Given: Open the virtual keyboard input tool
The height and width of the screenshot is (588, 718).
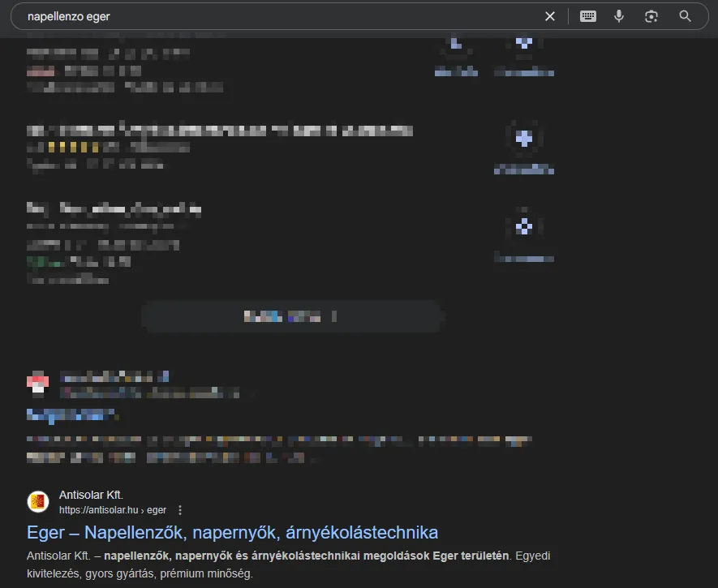Looking at the screenshot, I should [x=588, y=16].
